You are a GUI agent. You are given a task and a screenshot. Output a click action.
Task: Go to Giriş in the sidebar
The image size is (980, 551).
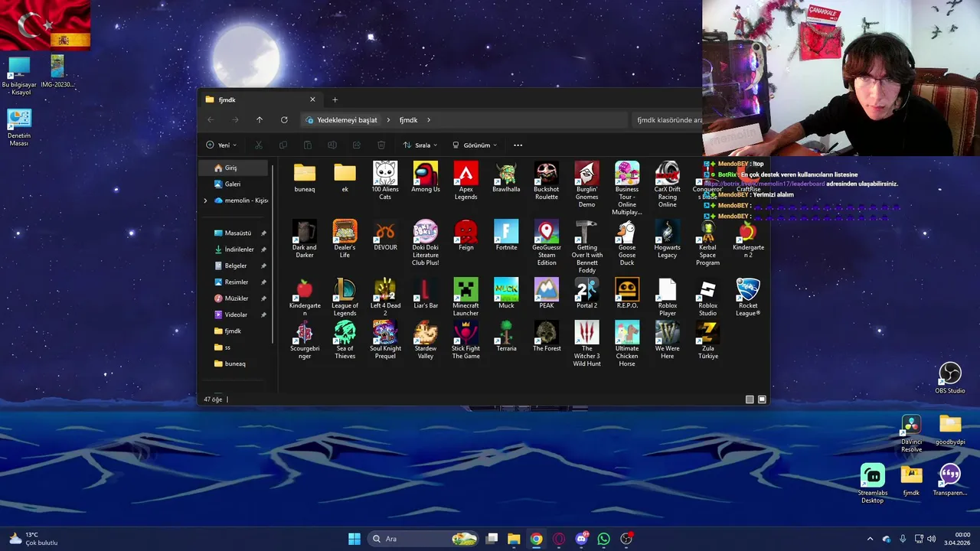coord(233,168)
